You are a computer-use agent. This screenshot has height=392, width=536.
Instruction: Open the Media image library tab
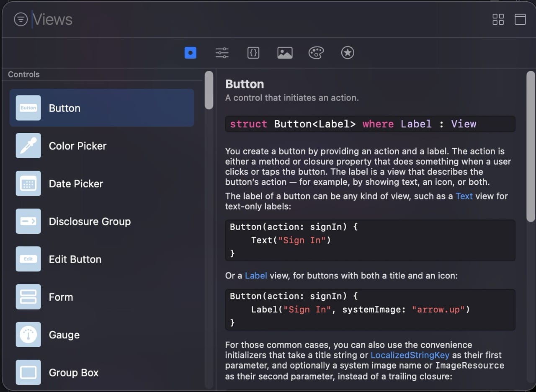pyautogui.click(x=285, y=53)
